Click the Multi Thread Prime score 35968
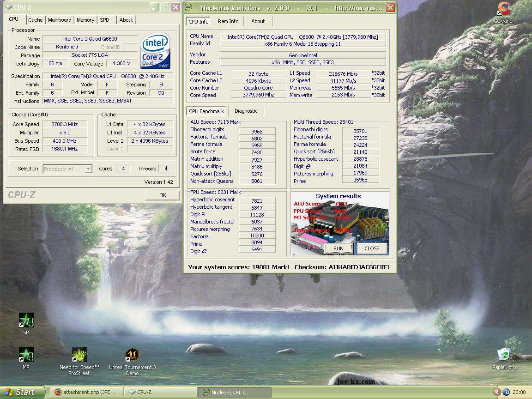This screenshot has height=399, width=532. point(360,180)
